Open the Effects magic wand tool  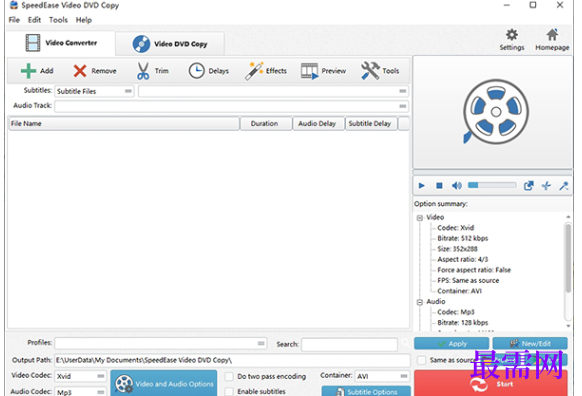pos(254,71)
